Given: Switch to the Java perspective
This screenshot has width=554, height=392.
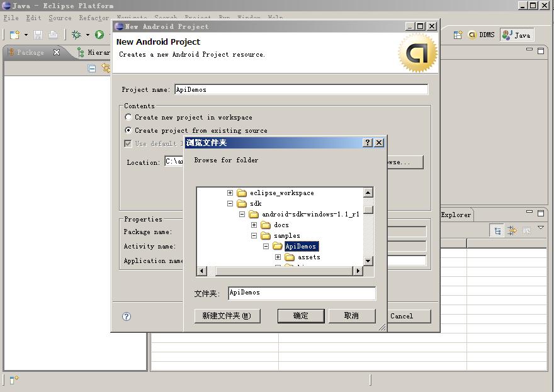Looking at the screenshot, I should [517, 35].
